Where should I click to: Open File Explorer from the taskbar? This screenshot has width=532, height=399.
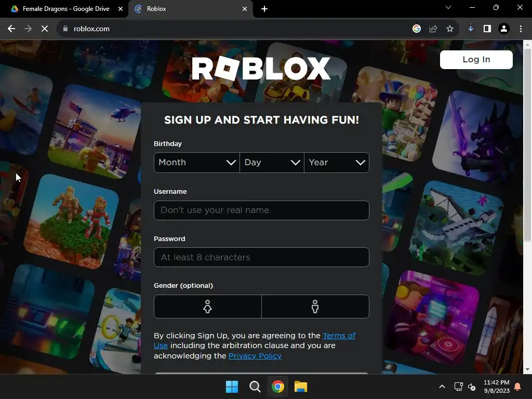(301, 387)
